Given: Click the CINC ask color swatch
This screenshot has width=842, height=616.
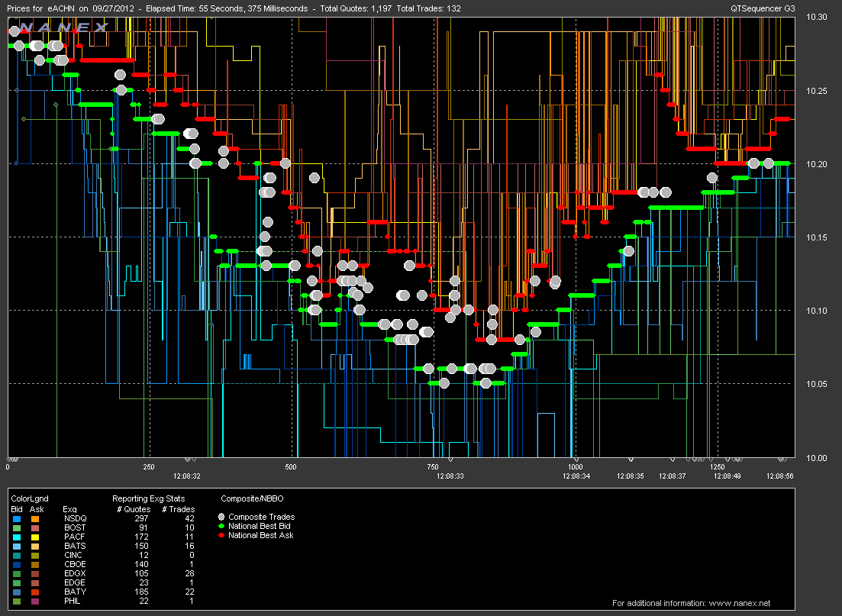Looking at the screenshot, I should tap(35, 555).
